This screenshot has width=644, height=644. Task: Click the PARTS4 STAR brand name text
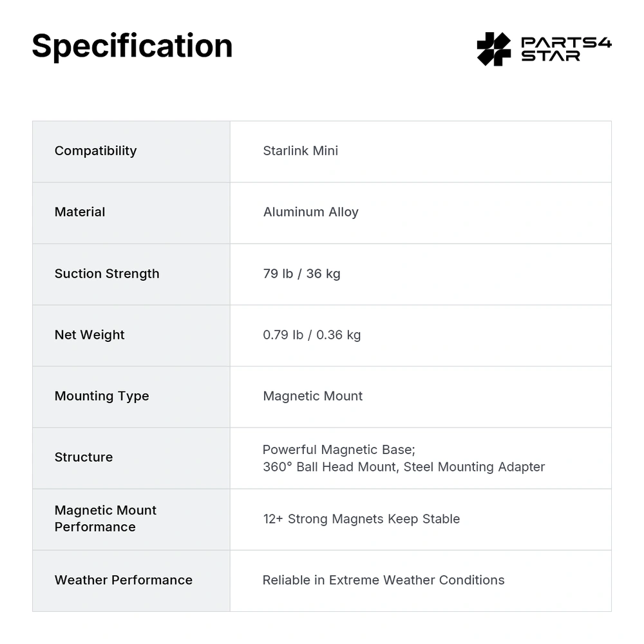pyautogui.click(x=565, y=49)
